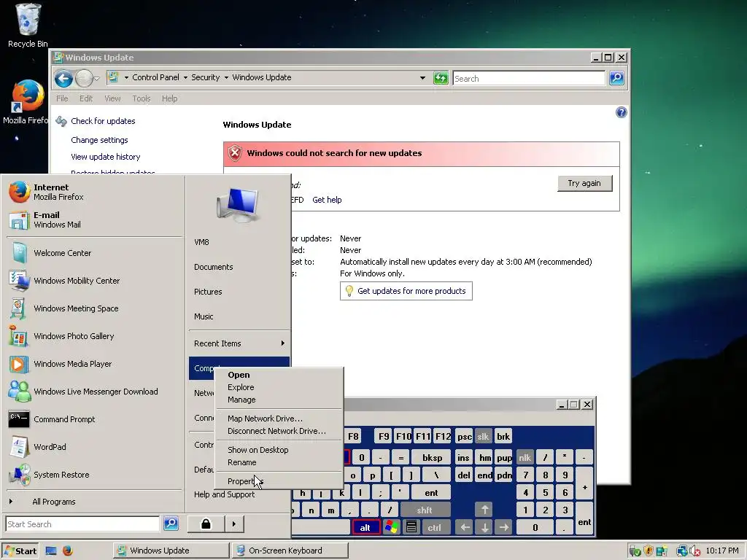Launch System Restore

pyautogui.click(x=94, y=474)
